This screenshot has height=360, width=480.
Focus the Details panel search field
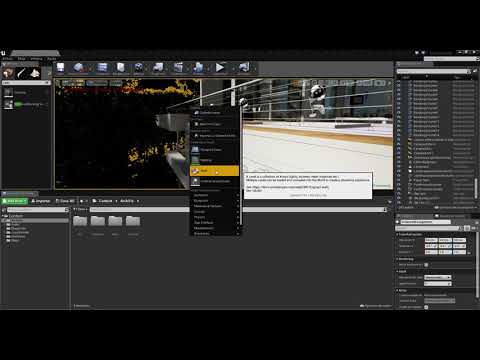coord(429,228)
